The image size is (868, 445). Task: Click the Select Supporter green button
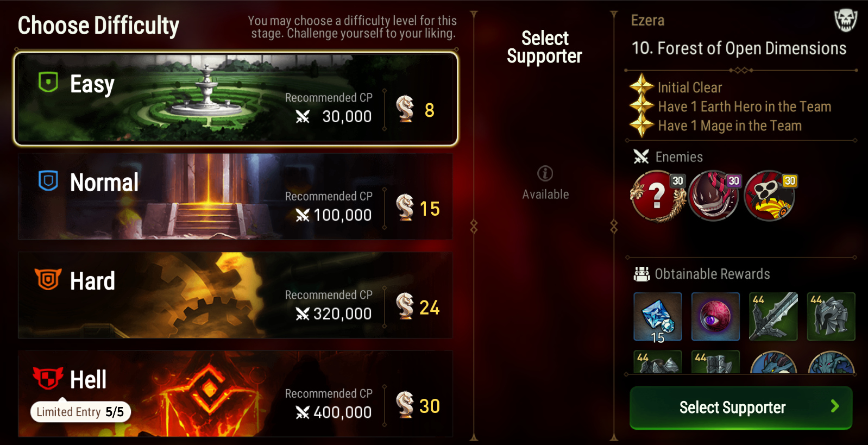pos(741,408)
